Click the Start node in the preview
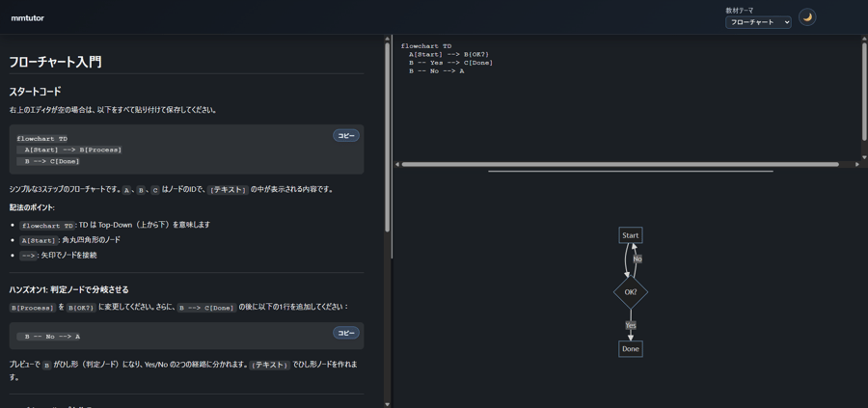Image resolution: width=868 pixels, height=408 pixels. (630, 235)
